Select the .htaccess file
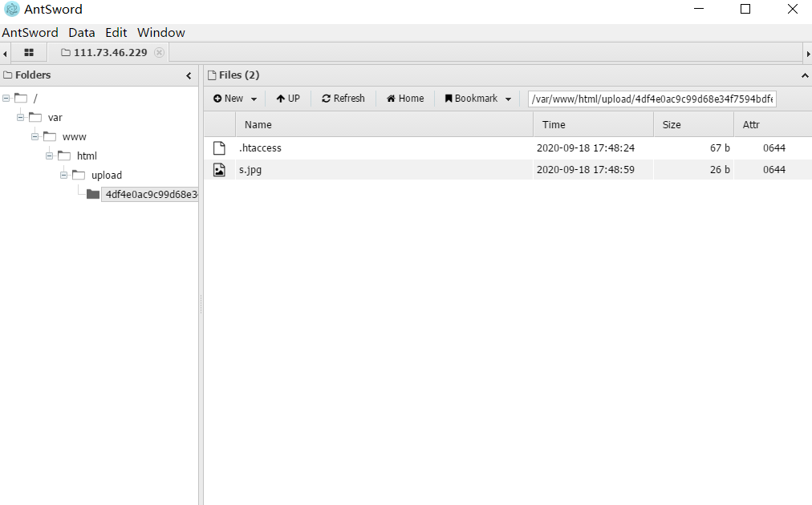This screenshot has height=505, width=812. click(x=508, y=148)
